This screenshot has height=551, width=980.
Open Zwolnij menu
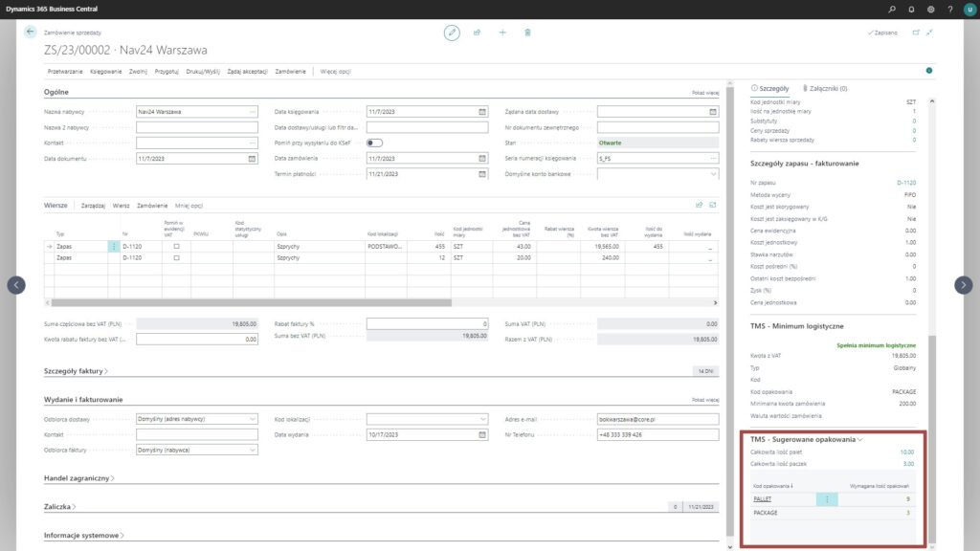138,72
